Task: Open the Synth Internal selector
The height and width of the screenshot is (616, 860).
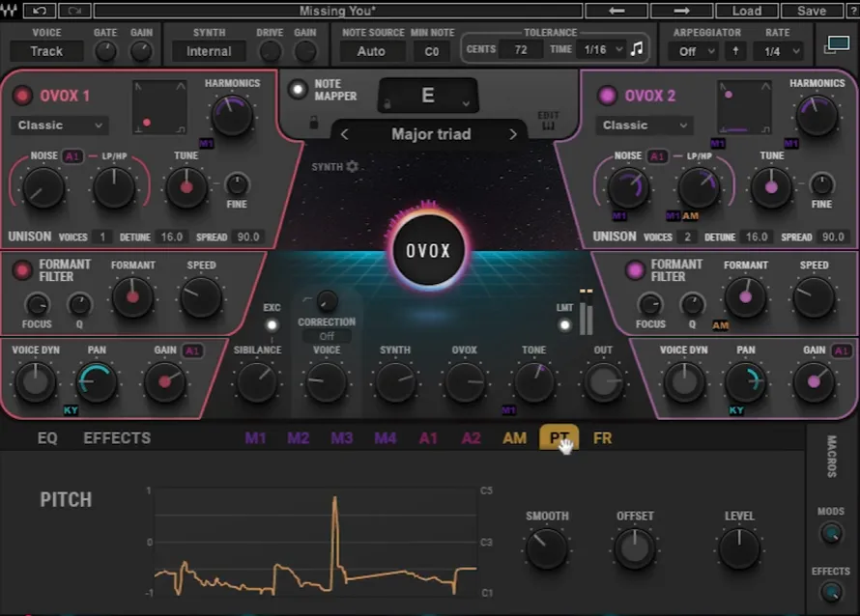Action: click(x=209, y=51)
